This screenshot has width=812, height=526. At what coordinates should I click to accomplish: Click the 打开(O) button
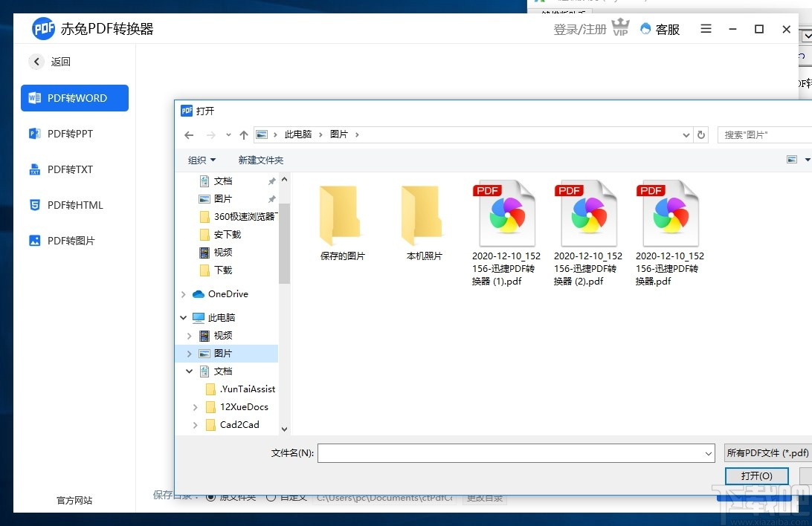757,475
